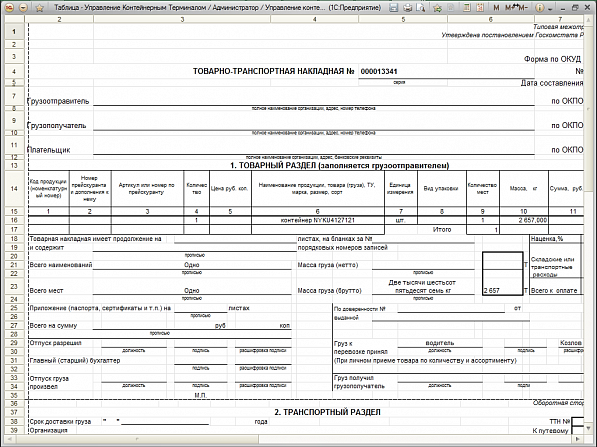Screen dimensions: 597x447
Task: Click the Срок доставки груза label
Action: (x=60, y=421)
